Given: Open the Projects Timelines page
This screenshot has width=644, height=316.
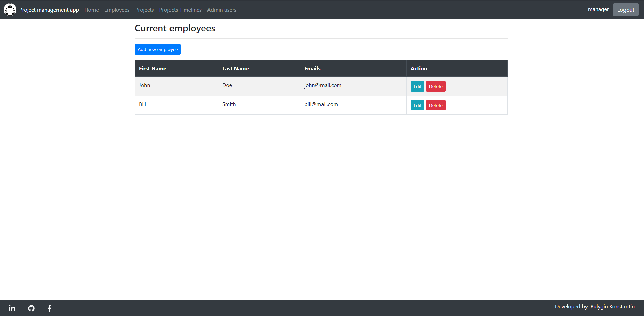Looking at the screenshot, I should [x=180, y=10].
